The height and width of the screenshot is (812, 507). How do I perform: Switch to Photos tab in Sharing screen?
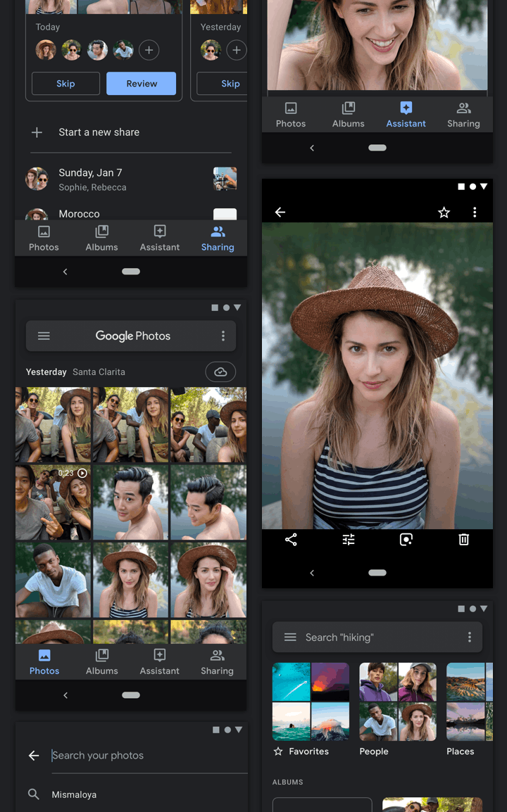(44, 239)
